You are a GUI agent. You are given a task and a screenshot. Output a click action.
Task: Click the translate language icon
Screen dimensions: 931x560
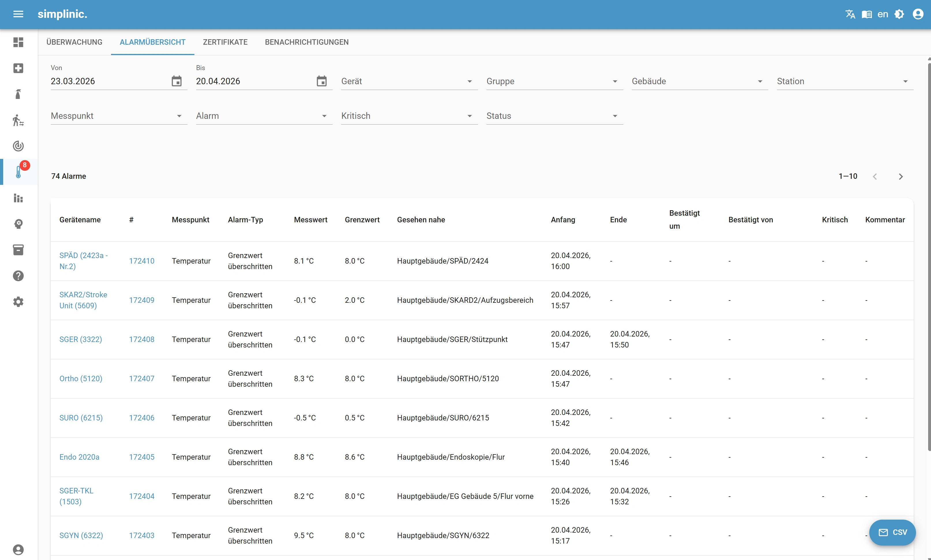tap(850, 14)
